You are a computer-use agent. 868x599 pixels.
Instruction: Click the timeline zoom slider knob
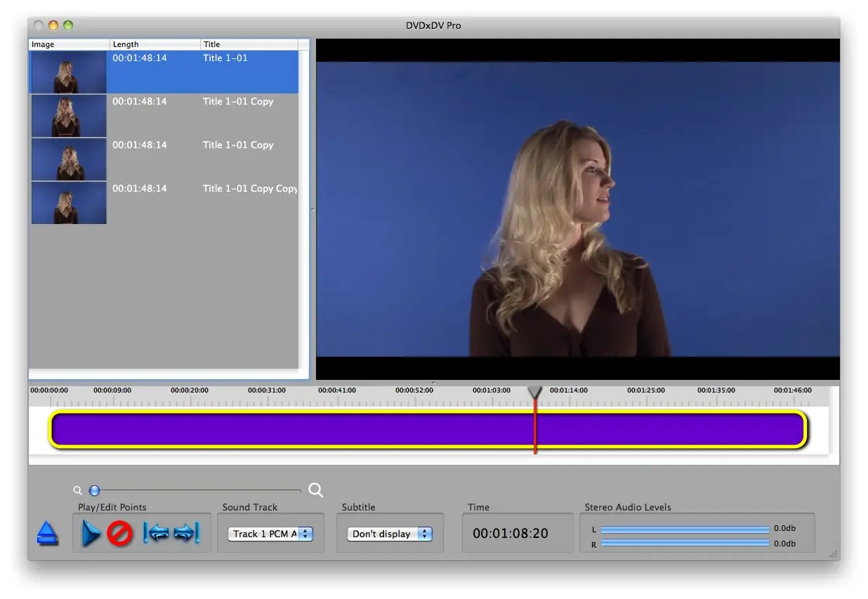94,491
